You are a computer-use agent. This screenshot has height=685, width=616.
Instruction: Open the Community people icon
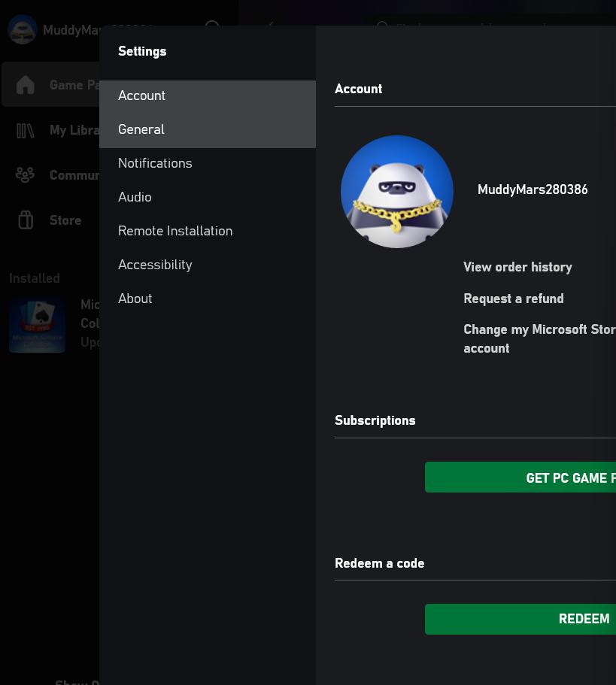25,174
